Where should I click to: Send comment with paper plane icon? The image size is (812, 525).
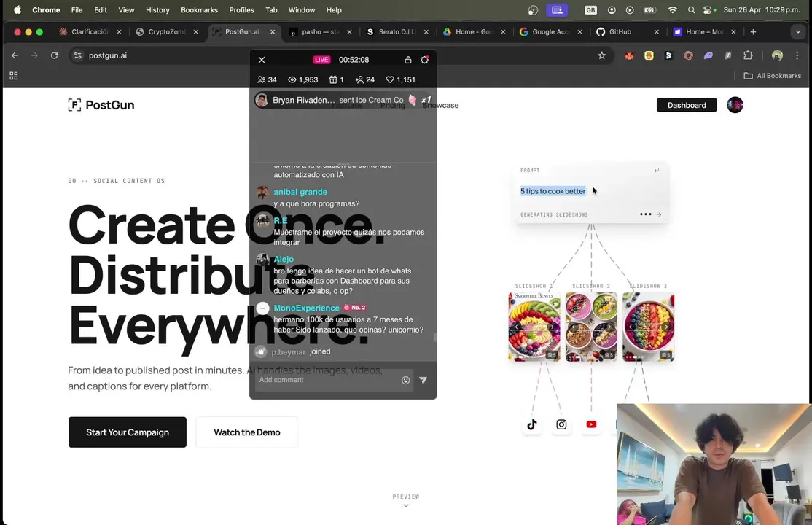pyautogui.click(x=423, y=381)
